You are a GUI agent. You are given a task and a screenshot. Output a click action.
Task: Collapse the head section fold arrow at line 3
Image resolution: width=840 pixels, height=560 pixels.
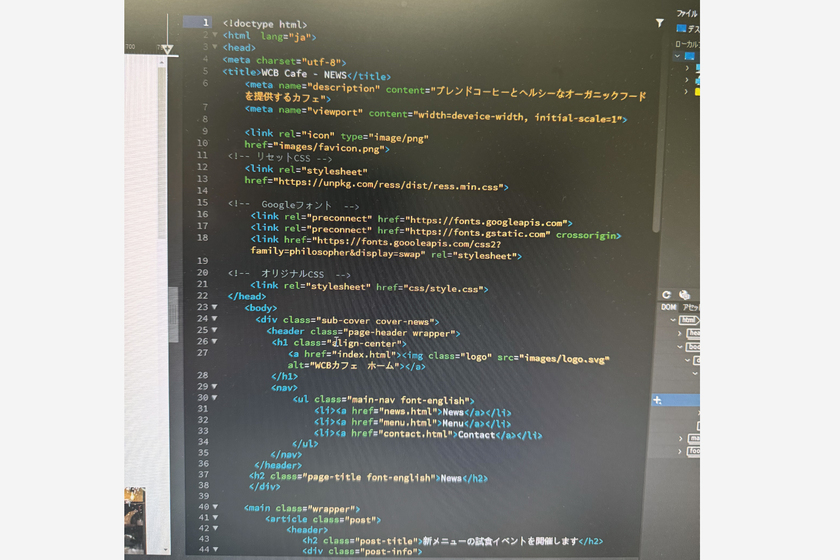(215, 47)
